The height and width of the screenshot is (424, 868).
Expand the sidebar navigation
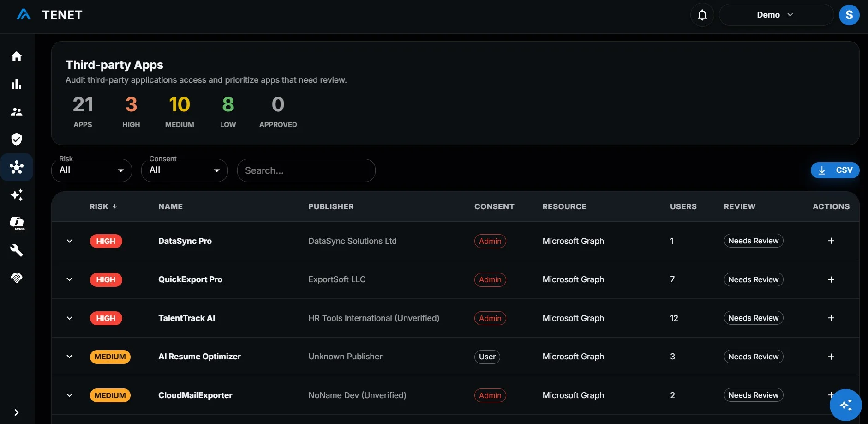[x=17, y=412]
